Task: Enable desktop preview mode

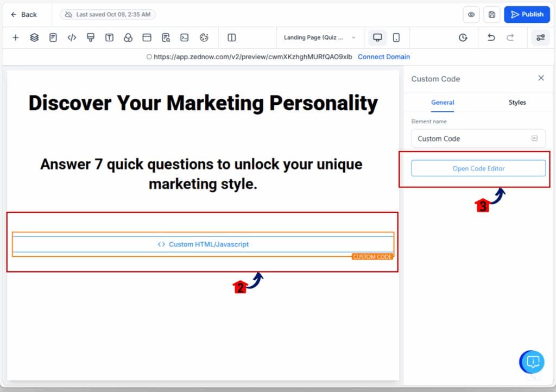Action: click(x=377, y=37)
